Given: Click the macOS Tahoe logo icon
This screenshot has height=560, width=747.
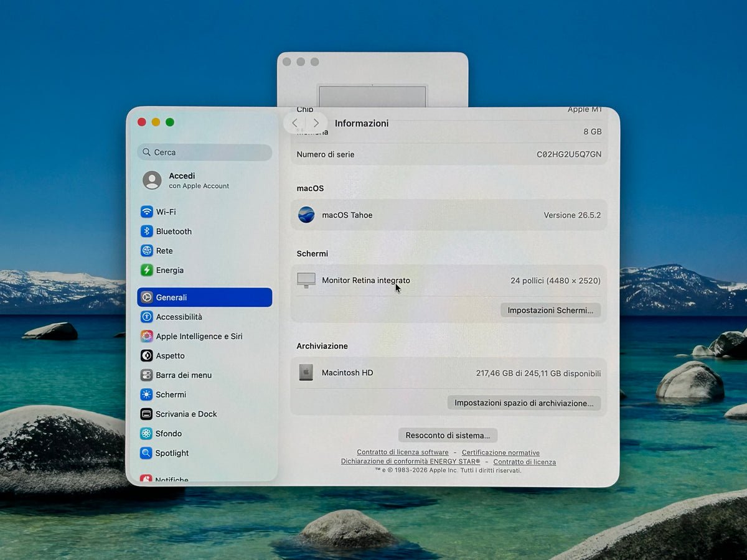Looking at the screenshot, I should click(x=306, y=215).
